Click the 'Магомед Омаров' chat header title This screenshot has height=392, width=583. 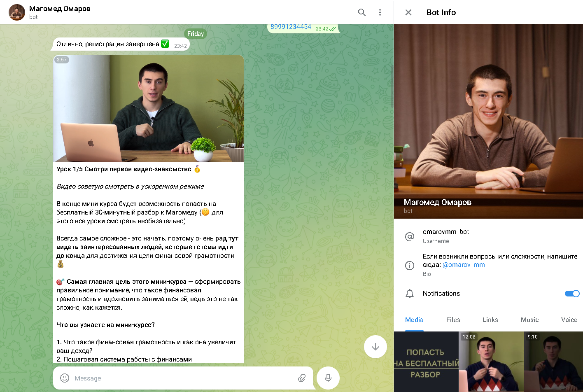(60, 9)
